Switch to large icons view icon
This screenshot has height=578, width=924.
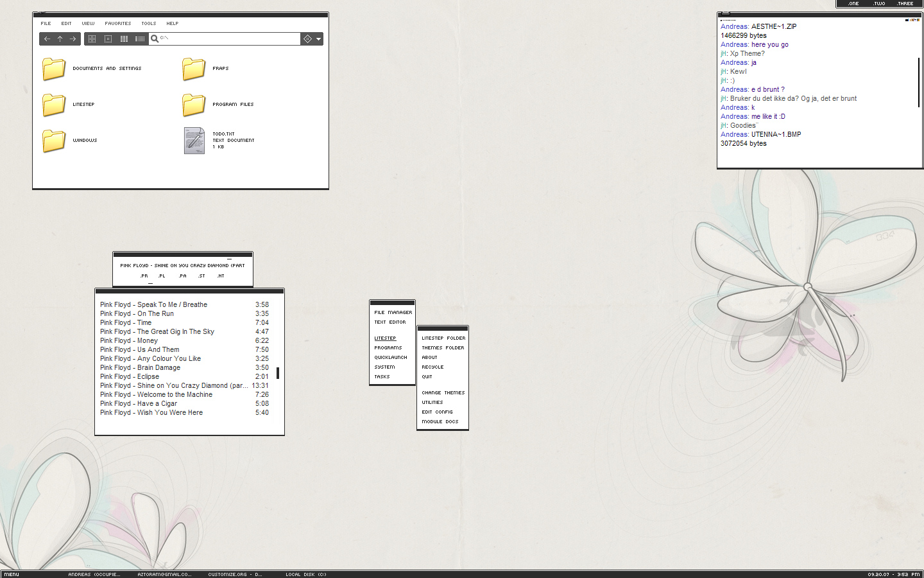click(108, 39)
